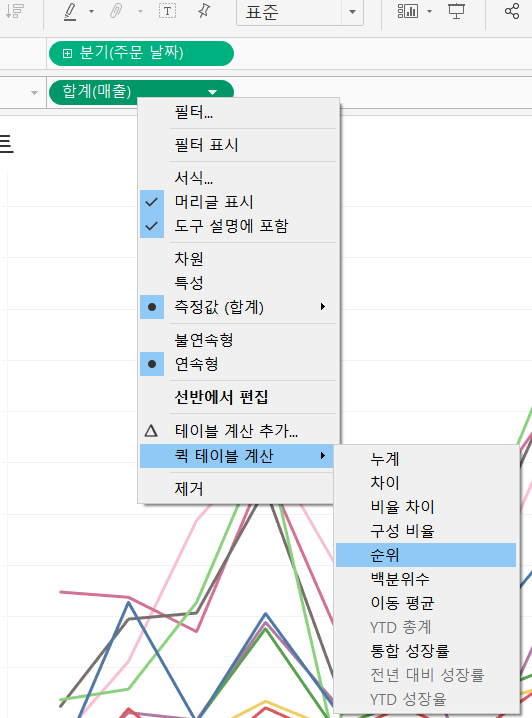Viewport: 532px width, 718px height.
Task: Click the paperclip group members icon
Action: 117,11
